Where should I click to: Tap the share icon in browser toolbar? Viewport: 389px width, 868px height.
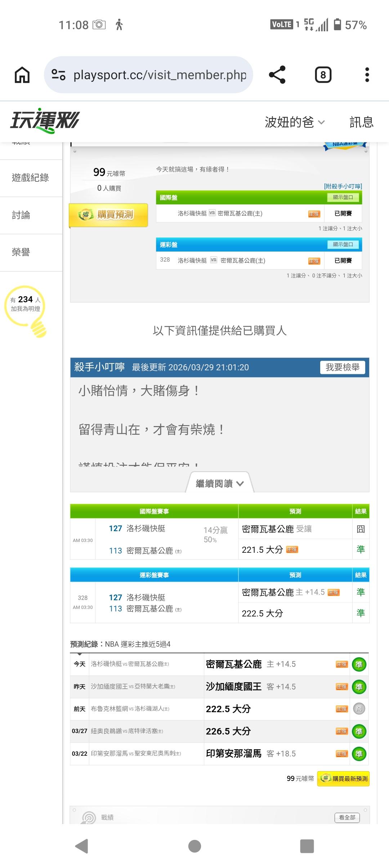click(277, 75)
